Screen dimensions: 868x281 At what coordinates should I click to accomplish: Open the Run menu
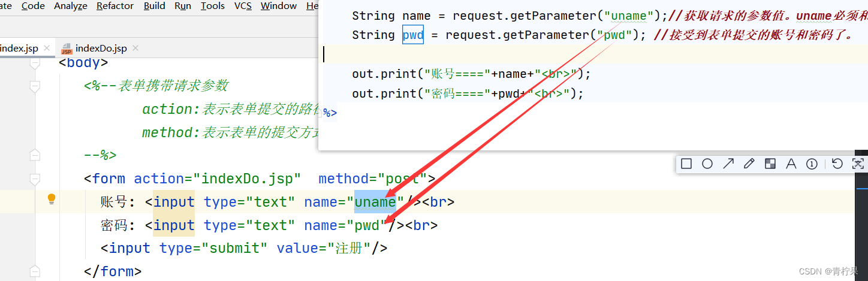click(x=183, y=6)
